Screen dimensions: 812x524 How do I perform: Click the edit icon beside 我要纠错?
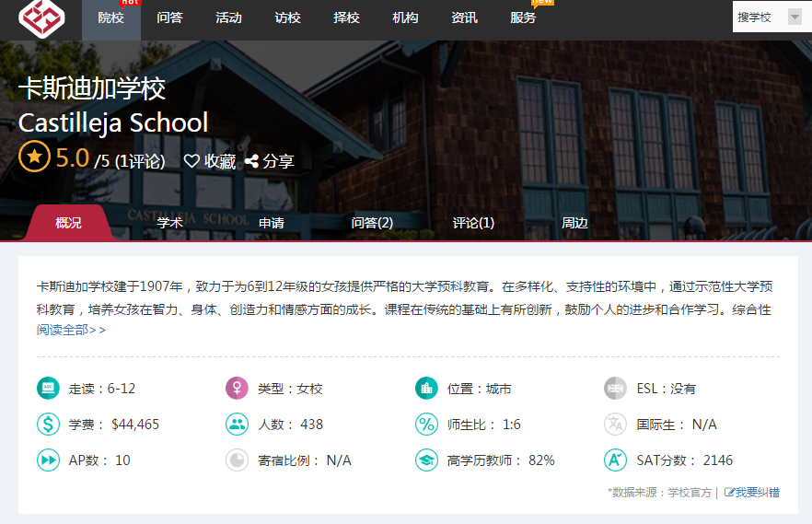tap(729, 493)
